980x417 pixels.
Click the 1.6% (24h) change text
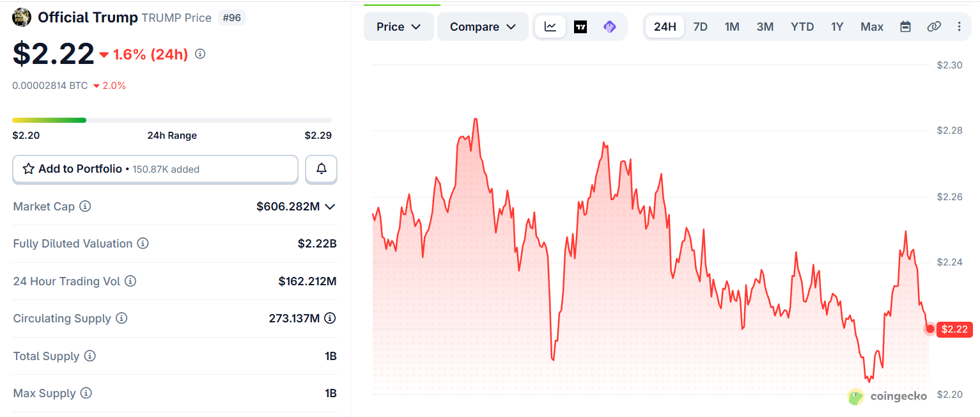tap(150, 54)
